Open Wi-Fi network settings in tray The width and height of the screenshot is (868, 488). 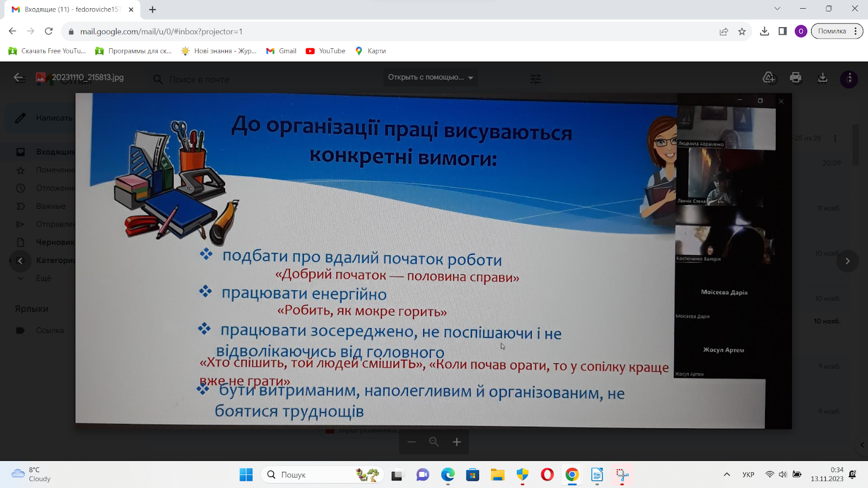point(769,474)
